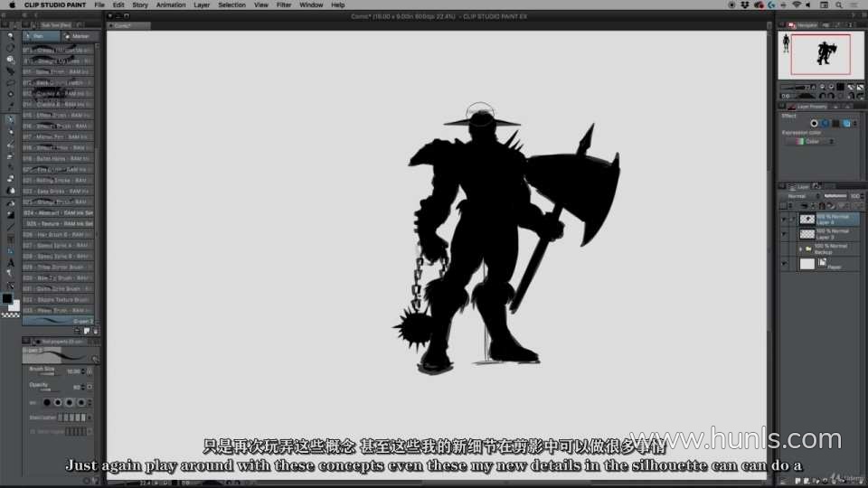The width and height of the screenshot is (868, 488).
Task: Expand the Backup layer folder
Action: click(x=800, y=249)
